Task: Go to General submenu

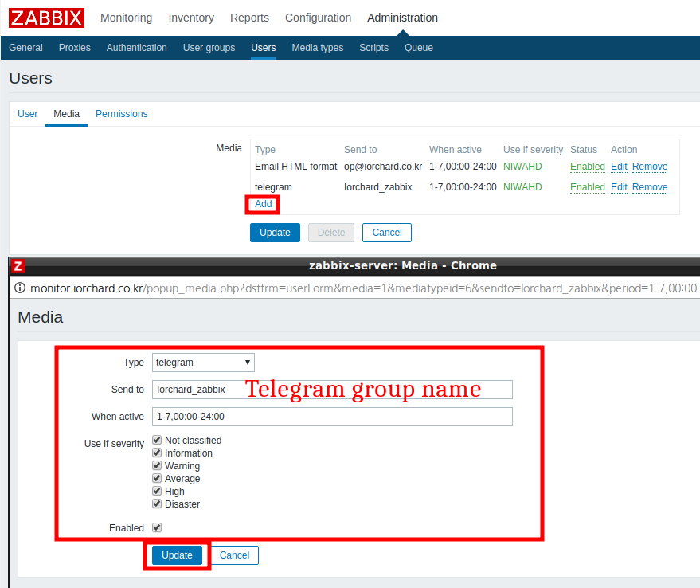Action: coord(26,48)
